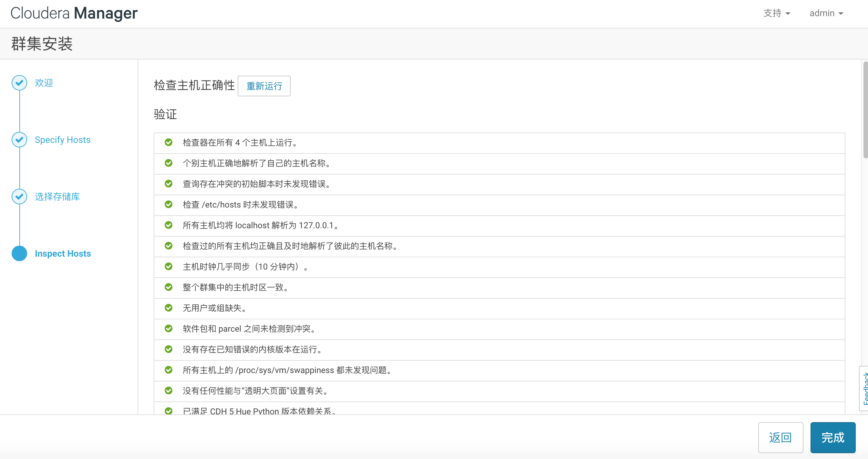The width and height of the screenshot is (868, 459).
Task: Click the 完成 button
Action: (x=832, y=437)
